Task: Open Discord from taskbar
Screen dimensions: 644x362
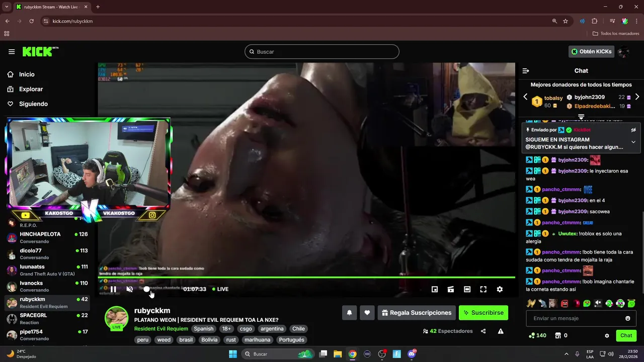Action: click(412, 354)
